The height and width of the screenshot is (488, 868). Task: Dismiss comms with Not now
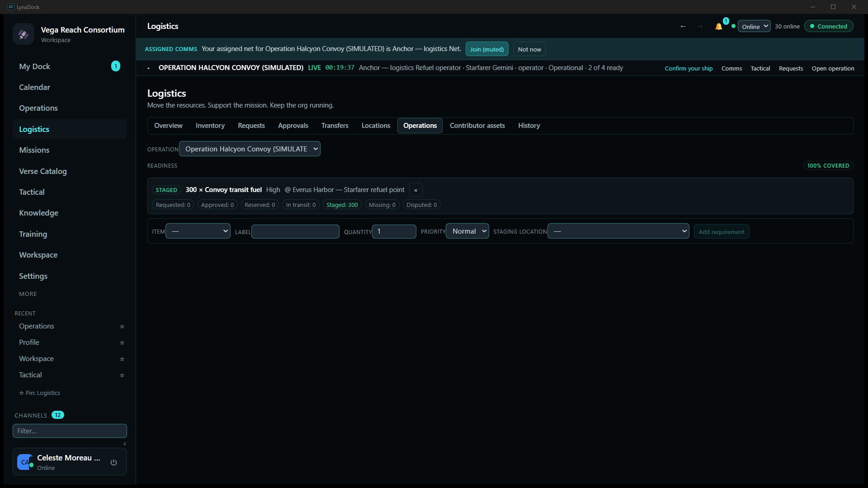pyautogui.click(x=529, y=49)
